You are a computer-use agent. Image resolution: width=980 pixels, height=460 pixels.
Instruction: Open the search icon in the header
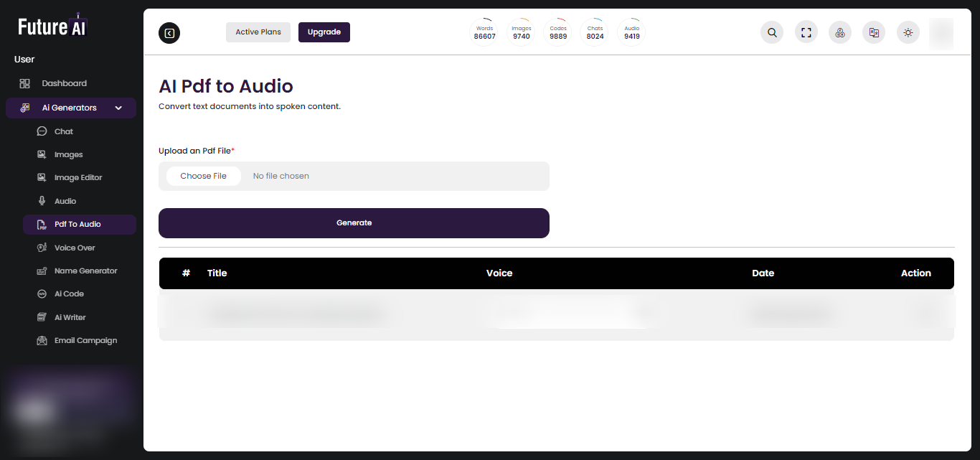[x=771, y=32]
